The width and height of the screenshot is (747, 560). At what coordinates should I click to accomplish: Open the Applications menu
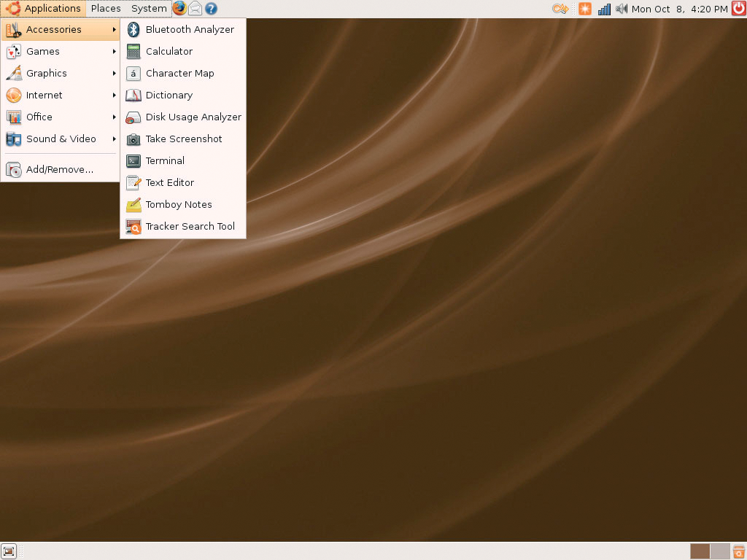click(x=43, y=9)
